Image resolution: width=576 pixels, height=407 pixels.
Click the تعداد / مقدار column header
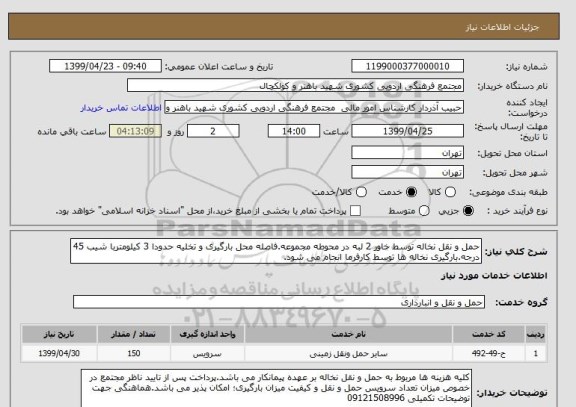(x=133, y=334)
